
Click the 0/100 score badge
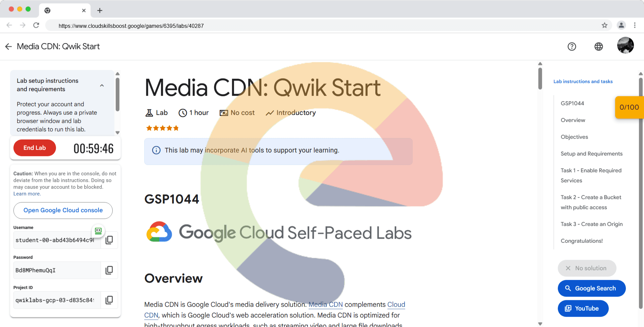coord(629,107)
